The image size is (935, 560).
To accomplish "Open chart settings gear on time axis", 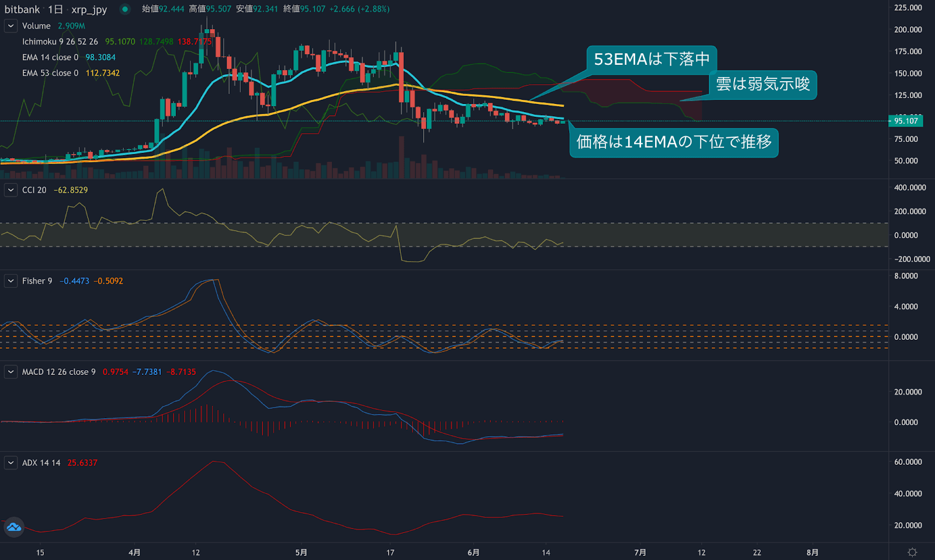I will 912,552.
